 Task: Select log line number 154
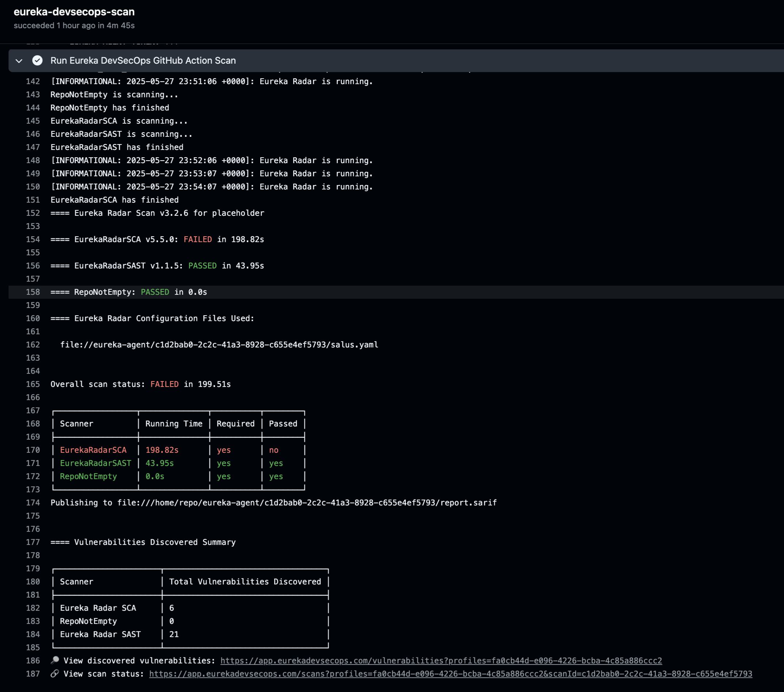coord(33,239)
